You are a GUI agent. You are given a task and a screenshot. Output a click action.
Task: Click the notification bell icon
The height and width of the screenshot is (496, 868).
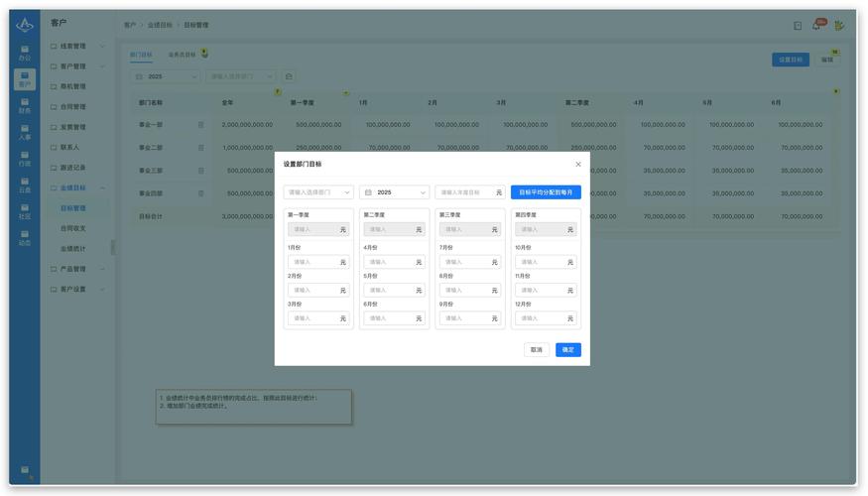click(x=817, y=25)
